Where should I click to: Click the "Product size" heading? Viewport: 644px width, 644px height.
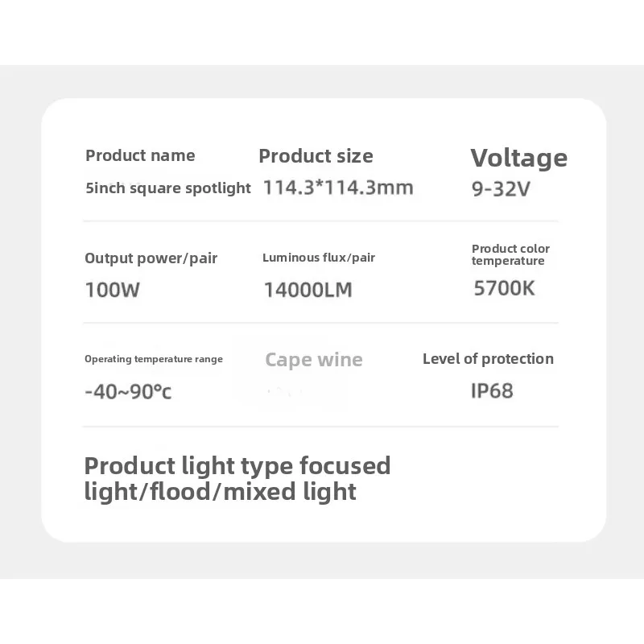[316, 156]
